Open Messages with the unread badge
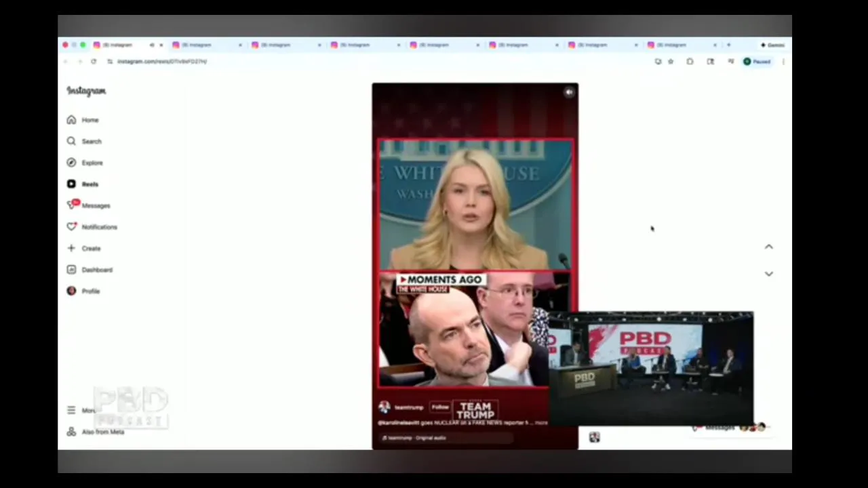868x488 pixels. click(88, 205)
